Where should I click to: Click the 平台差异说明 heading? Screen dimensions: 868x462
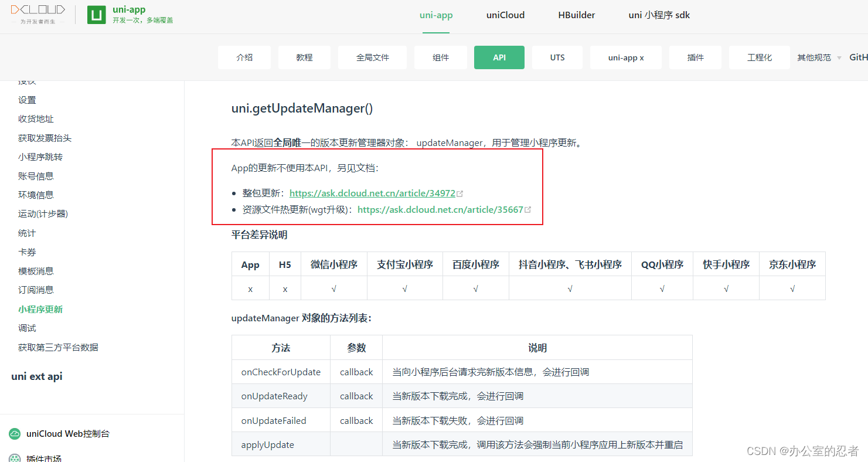259,235
